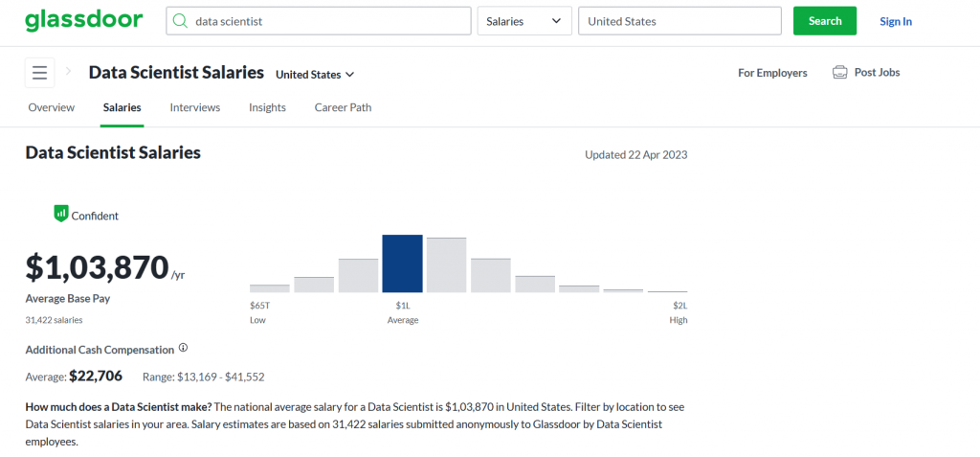Click the Post Jobs briefcase icon
980x457 pixels.
pyautogui.click(x=839, y=73)
